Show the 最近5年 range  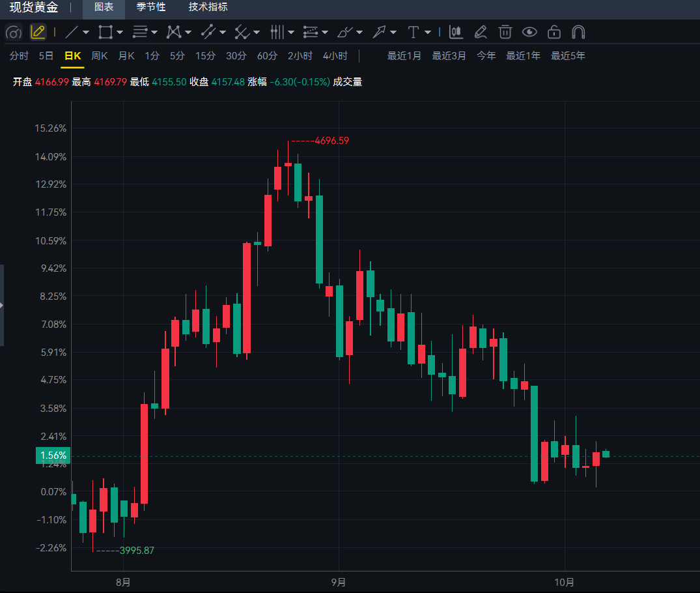[568, 56]
